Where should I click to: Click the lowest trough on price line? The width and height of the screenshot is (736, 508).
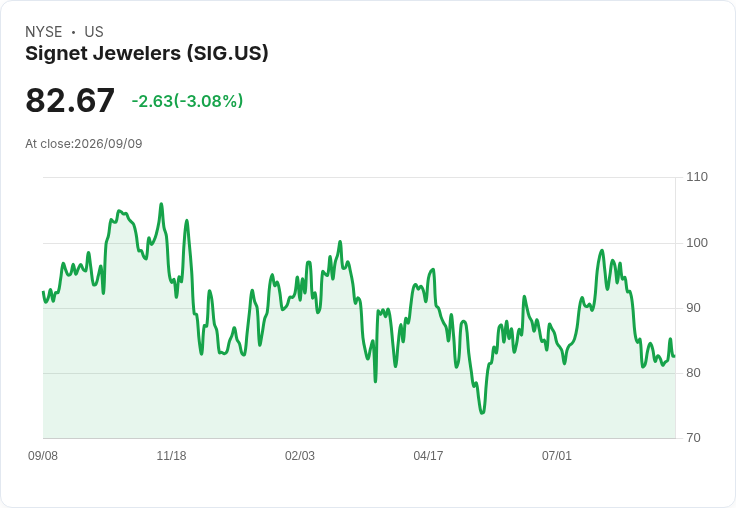[x=482, y=413]
